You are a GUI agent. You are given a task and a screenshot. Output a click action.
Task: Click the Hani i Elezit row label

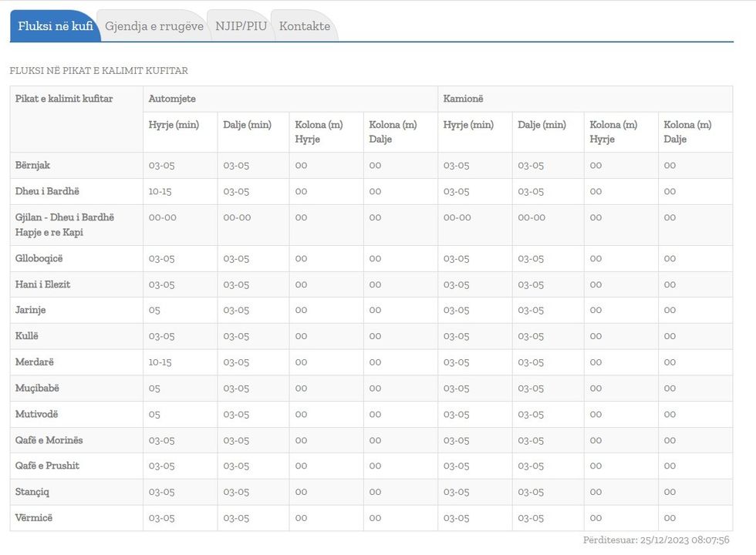point(42,284)
